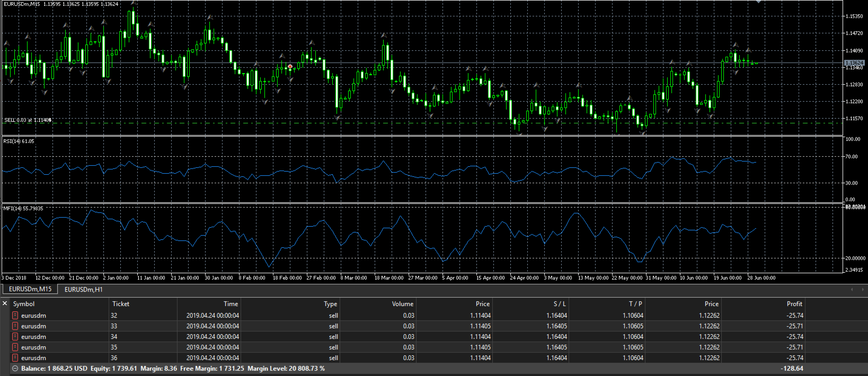
Task: Select the SELL 0.03 order line label
Action: coord(28,120)
